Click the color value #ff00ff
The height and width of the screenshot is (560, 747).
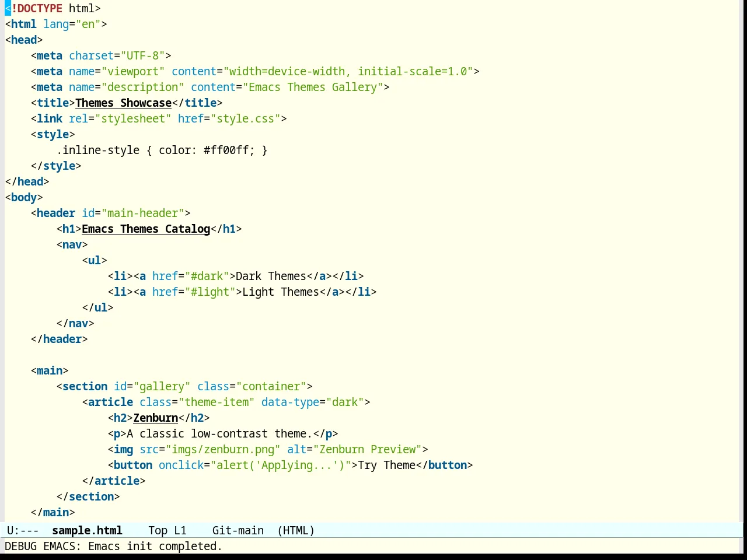coord(226,150)
